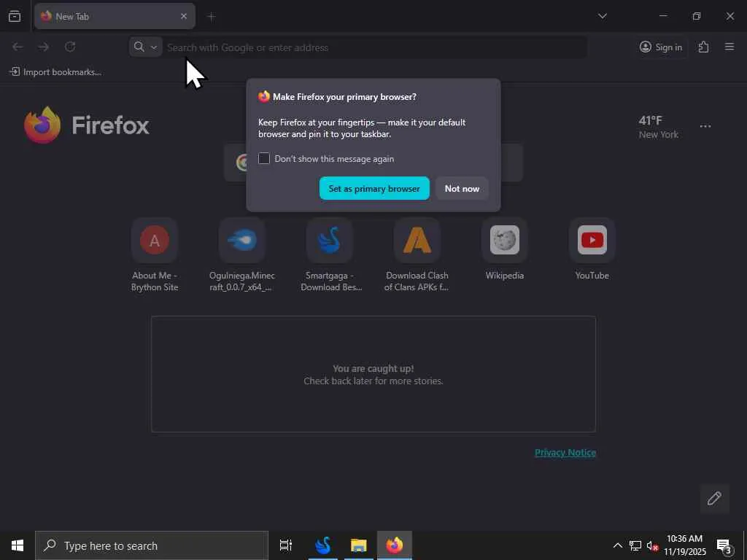The image size is (747, 560).
Task: Open the clock showing 10:36 AM
Action: [x=684, y=545]
